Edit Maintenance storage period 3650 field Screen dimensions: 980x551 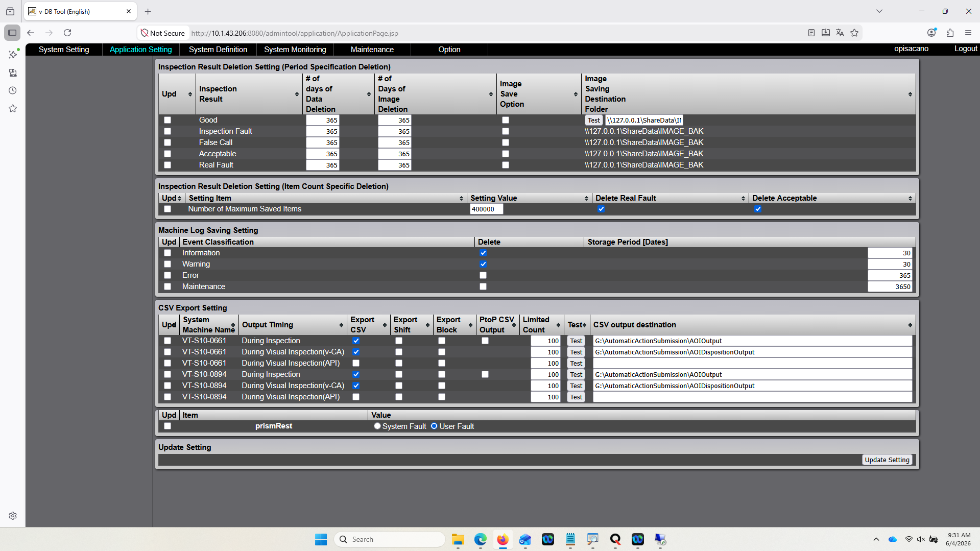[890, 286]
